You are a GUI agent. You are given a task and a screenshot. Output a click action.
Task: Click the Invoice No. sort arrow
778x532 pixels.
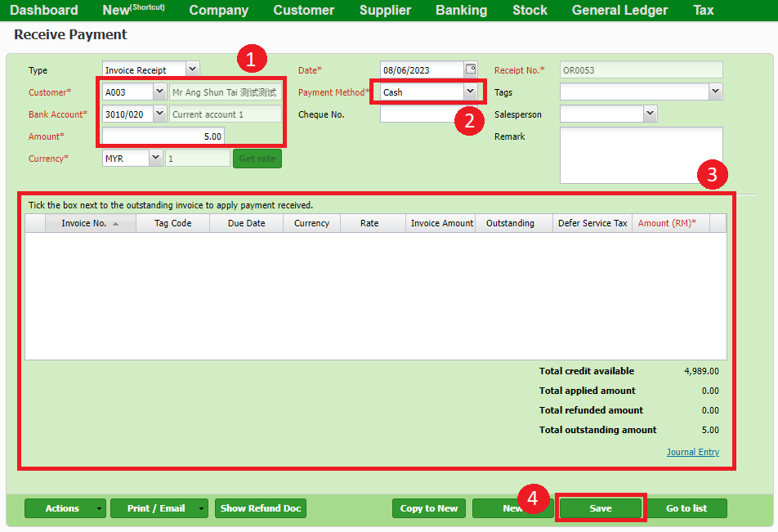pyautogui.click(x=115, y=223)
